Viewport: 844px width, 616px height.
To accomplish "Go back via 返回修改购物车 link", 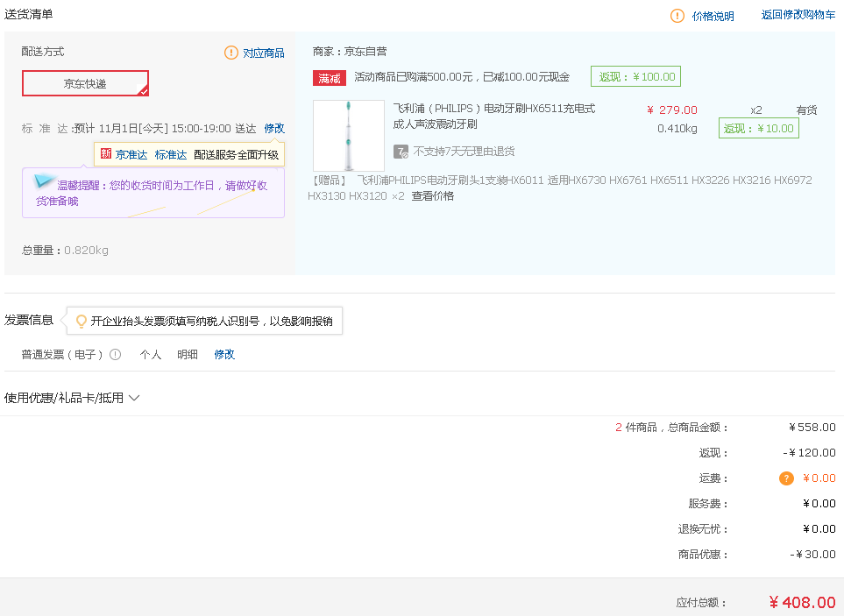I will tap(798, 15).
